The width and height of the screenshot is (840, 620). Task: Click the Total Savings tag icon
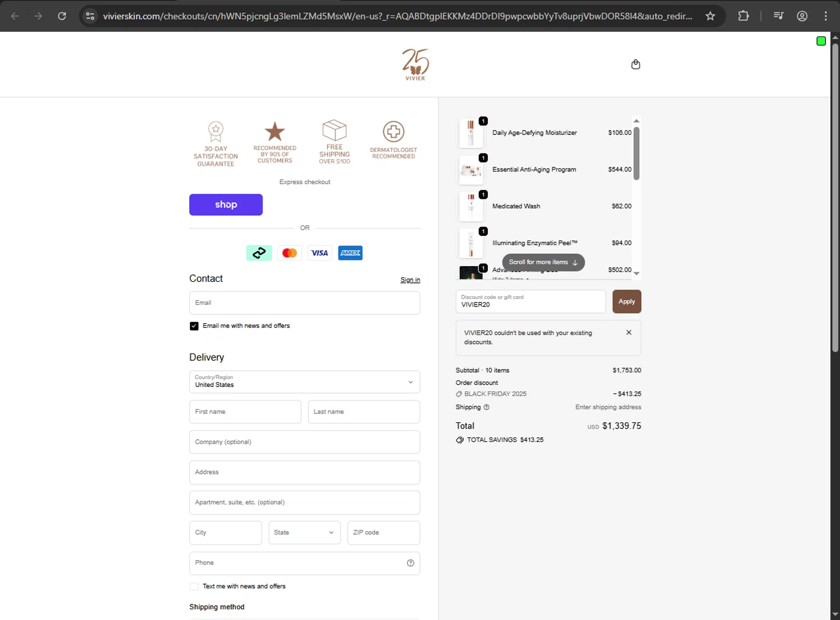point(460,440)
